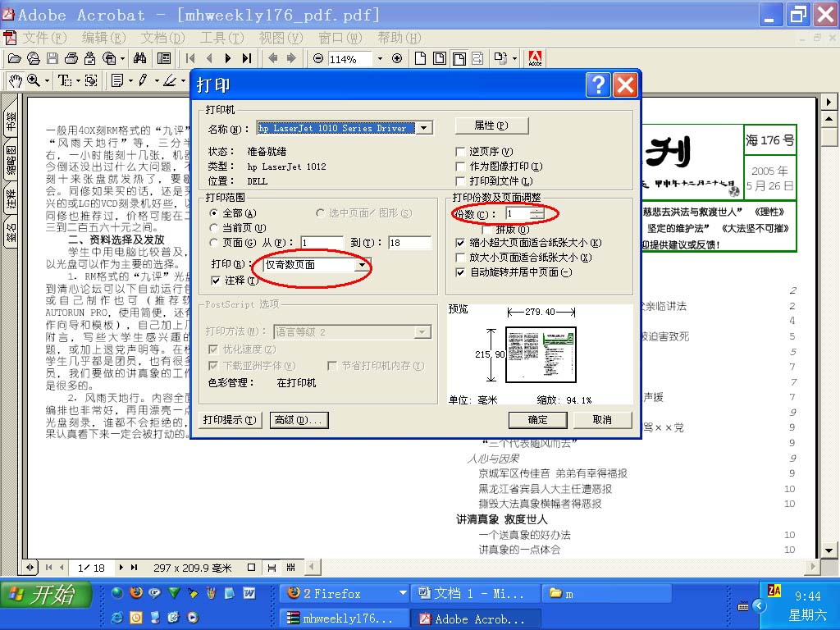Open the zoom percentage dropdown arrow
The width and height of the screenshot is (840, 630).
pos(379,59)
